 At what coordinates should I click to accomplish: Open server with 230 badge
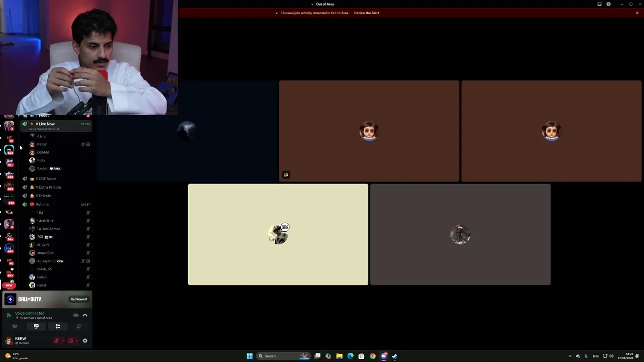tap(9, 200)
